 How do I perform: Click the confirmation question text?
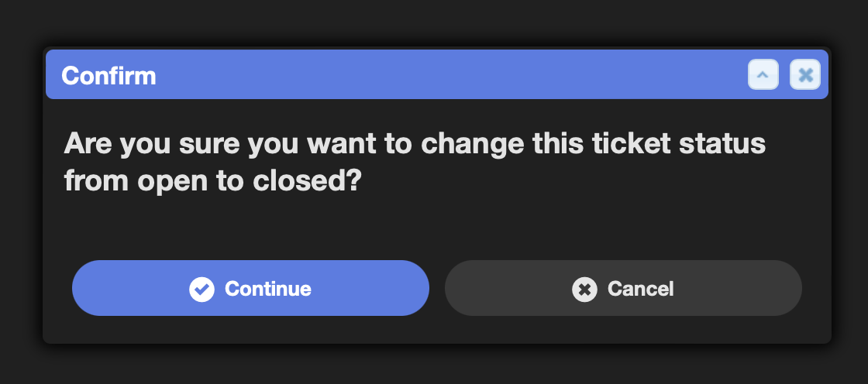415,162
